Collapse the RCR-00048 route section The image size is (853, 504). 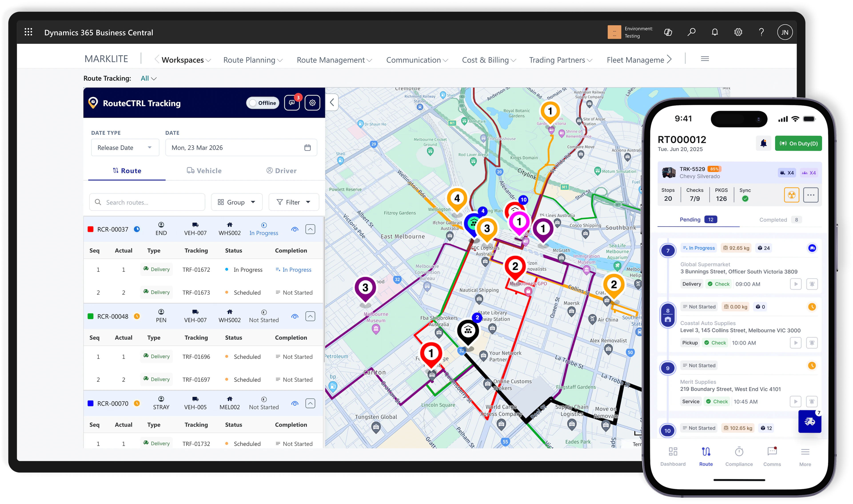click(x=310, y=317)
